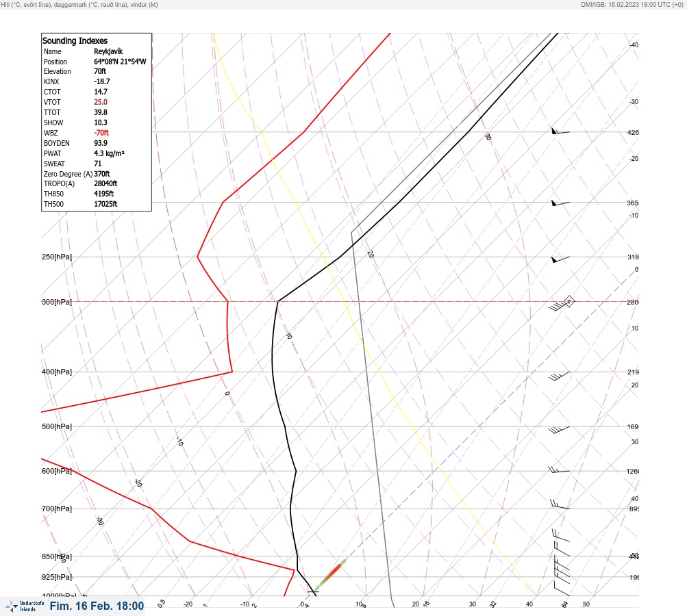This screenshot has height=616, width=687.
Task: Click the surface parcel cross marker
Action: coord(313,592)
